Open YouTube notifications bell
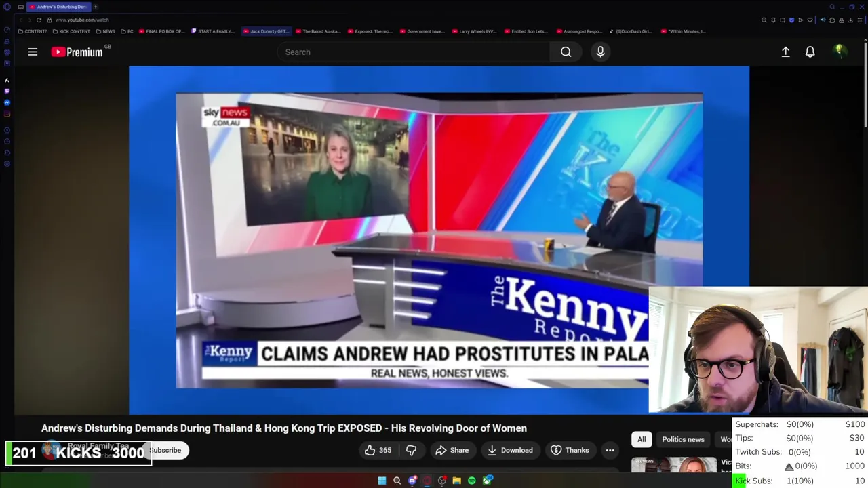 click(x=810, y=52)
